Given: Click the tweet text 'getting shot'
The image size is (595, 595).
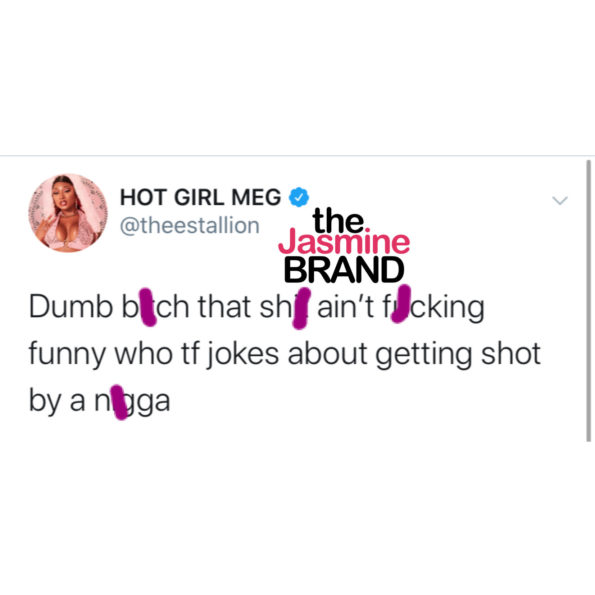Looking at the screenshot, I should 458,355.
